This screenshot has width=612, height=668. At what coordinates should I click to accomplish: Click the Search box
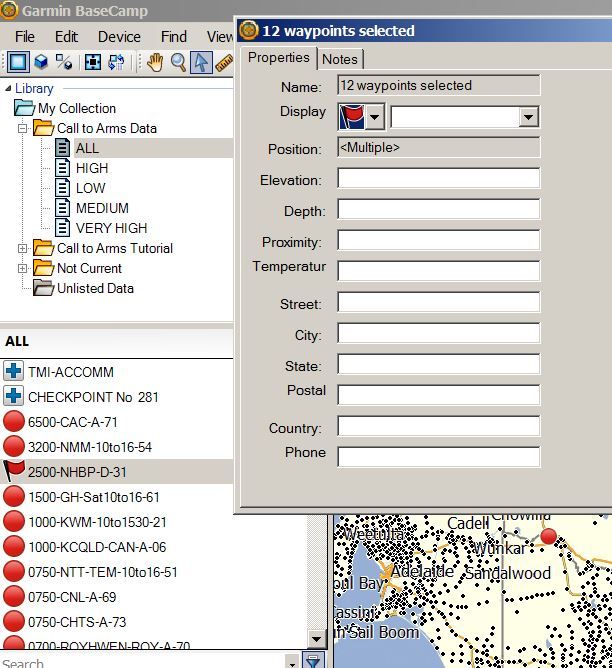tap(143, 662)
